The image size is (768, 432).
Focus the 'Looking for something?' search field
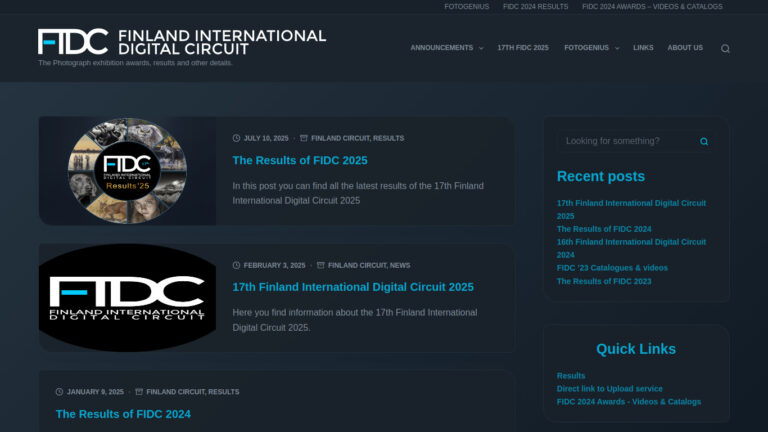(x=625, y=141)
